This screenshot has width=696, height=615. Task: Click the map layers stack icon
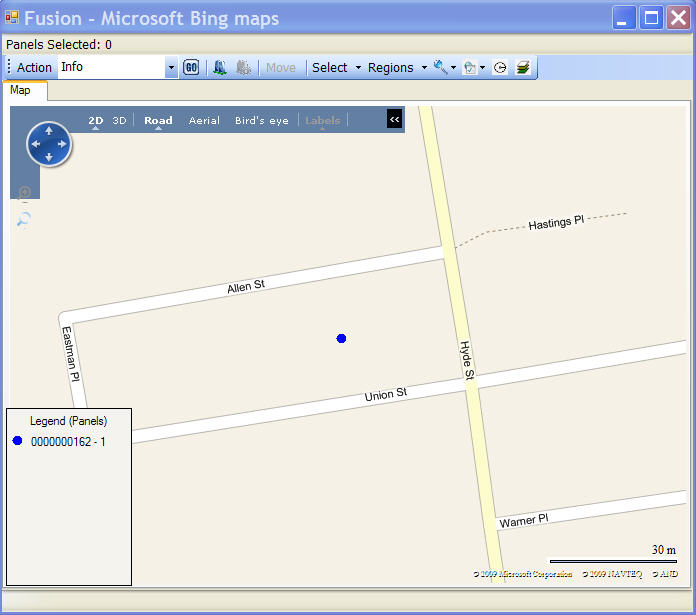pyautogui.click(x=523, y=68)
